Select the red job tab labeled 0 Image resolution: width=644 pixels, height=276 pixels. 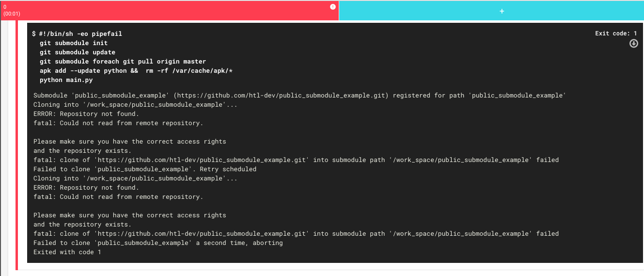coord(170,11)
